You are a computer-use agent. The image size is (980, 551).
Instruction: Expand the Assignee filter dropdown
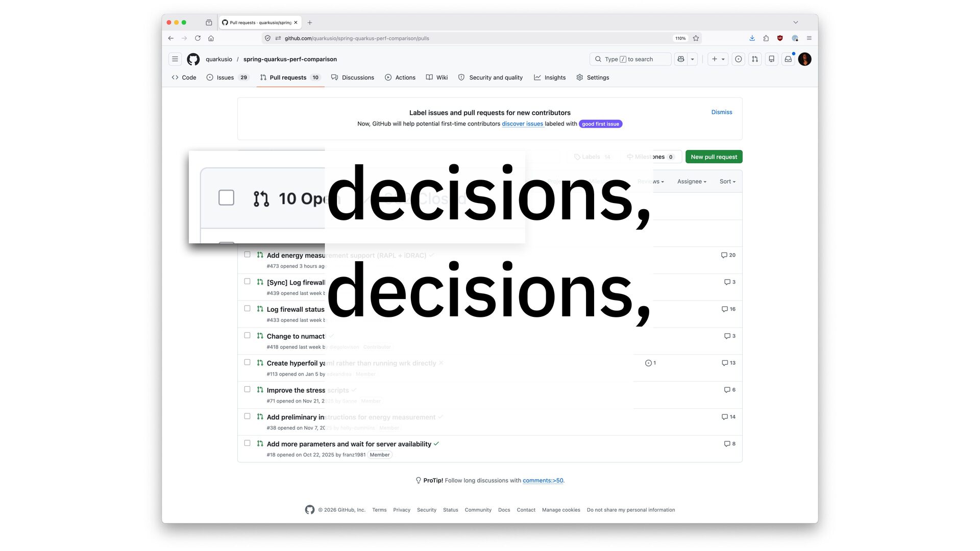[692, 182]
